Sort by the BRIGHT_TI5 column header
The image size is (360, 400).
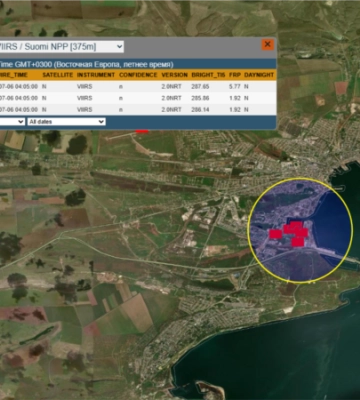(x=208, y=75)
